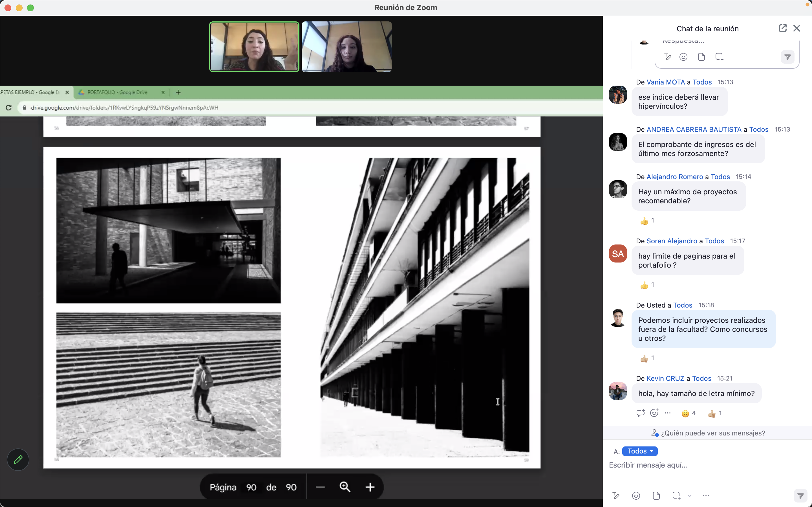Reply in thread to Kevin CRUZ's message
Screen dimensions: 812x507
(640, 413)
